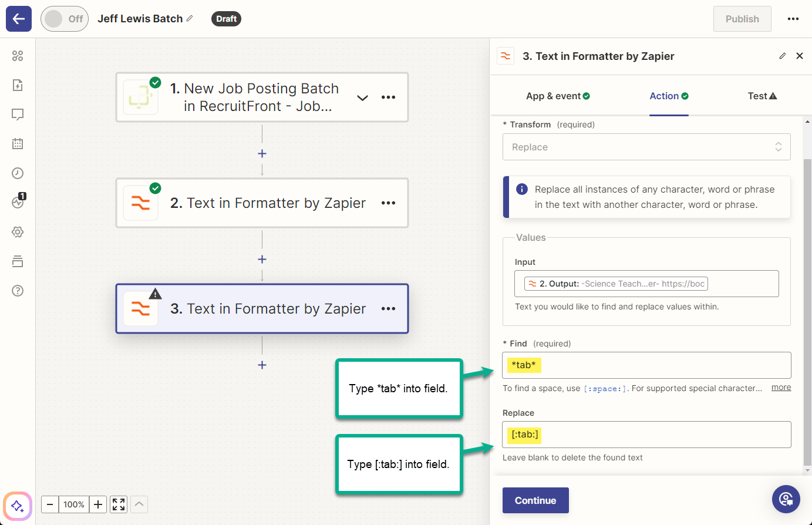The width and height of the screenshot is (812, 525).
Task: Click the Draft status badge
Action: pos(226,19)
